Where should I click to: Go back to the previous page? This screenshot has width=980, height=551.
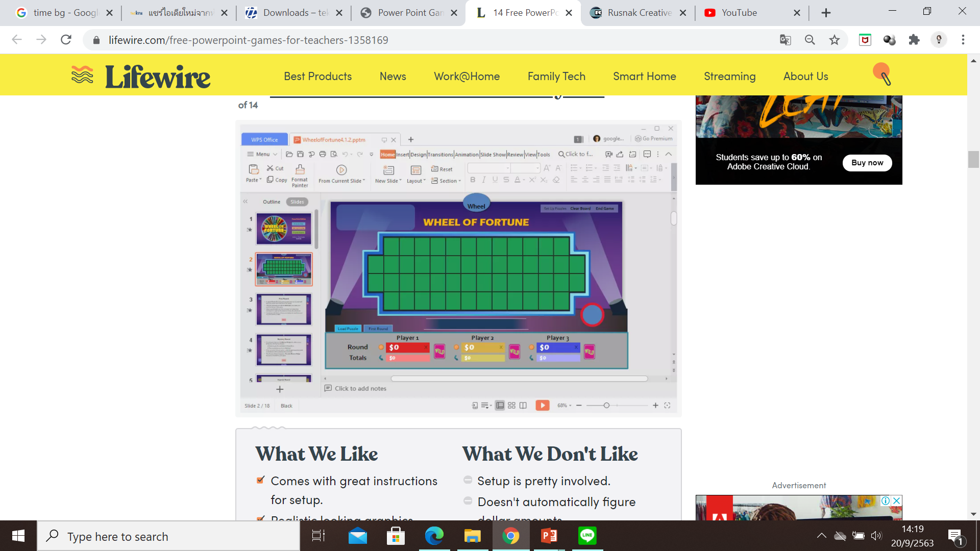point(17,40)
